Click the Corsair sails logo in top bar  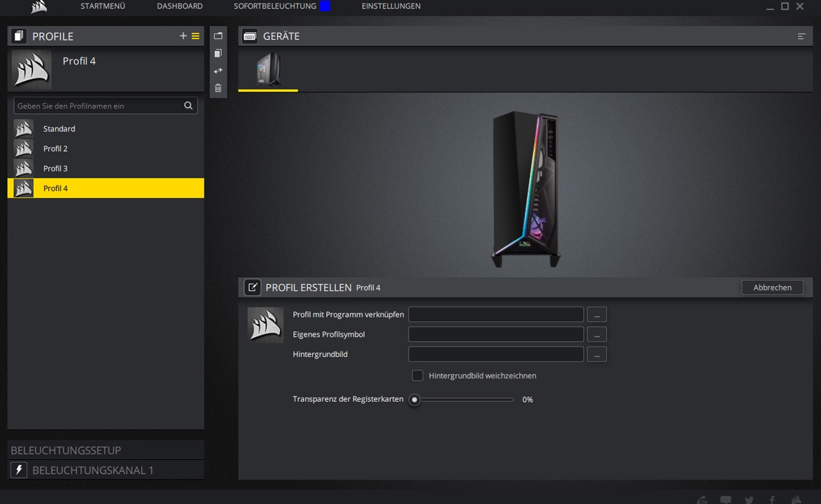(x=38, y=6)
